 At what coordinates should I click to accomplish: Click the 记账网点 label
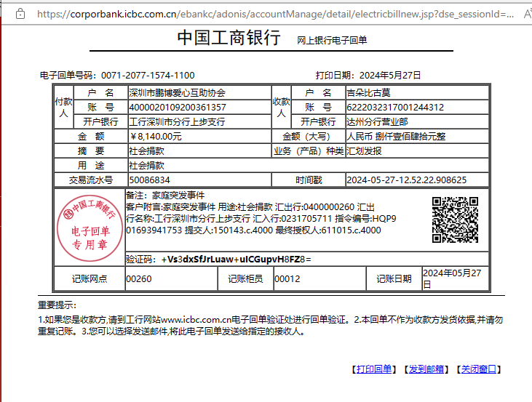90,279
